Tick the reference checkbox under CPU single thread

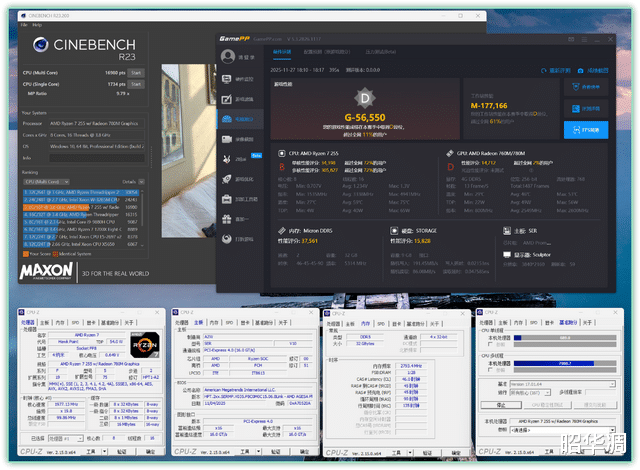491,344
